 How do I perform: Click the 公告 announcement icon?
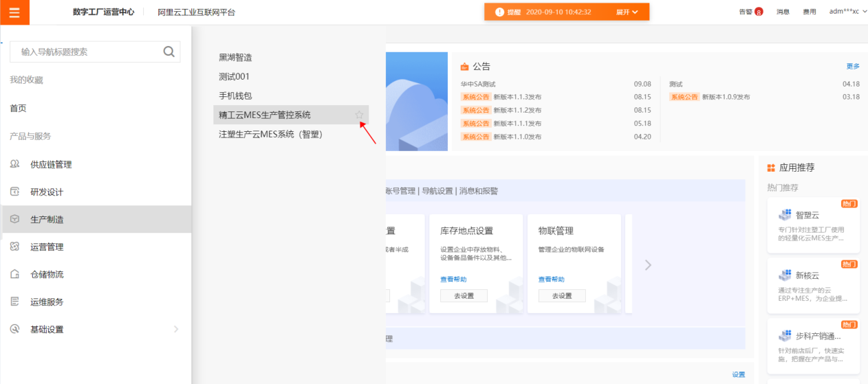(x=464, y=67)
